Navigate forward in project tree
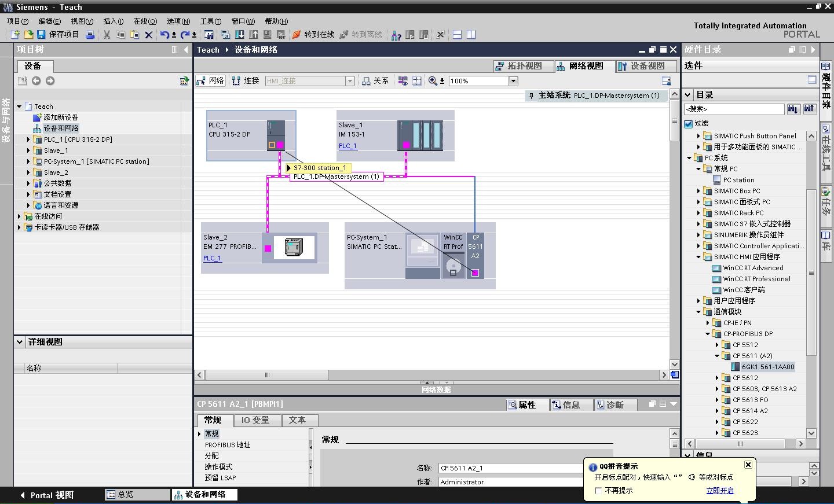The width and height of the screenshot is (834, 504). (x=50, y=81)
